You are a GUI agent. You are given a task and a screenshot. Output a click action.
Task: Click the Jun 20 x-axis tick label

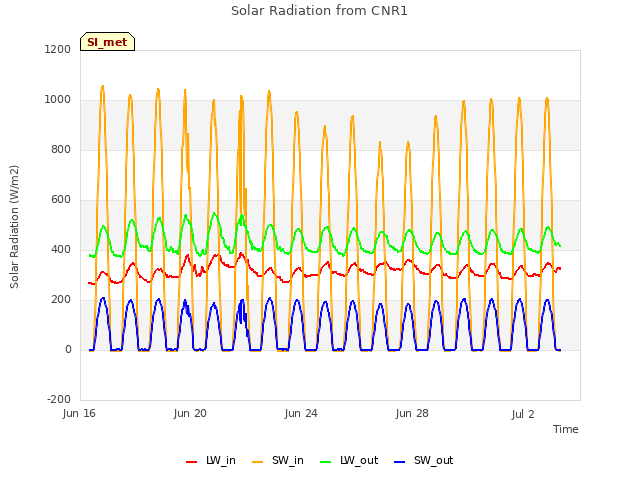[x=190, y=413]
